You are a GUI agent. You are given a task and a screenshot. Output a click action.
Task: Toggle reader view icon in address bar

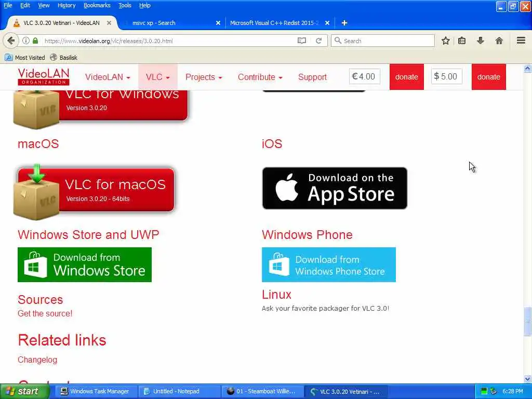point(302,41)
